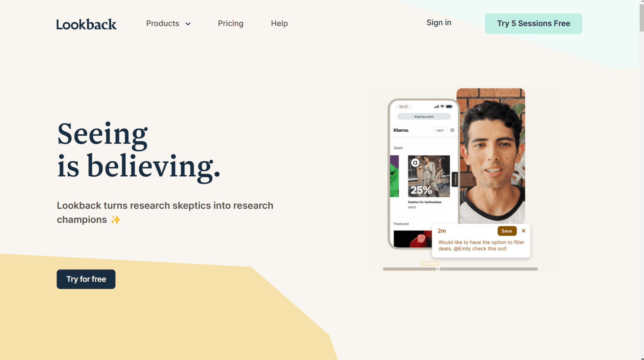Click the Try for free button
Image resolution: width=644 pixels, height=360 pixels.
tap(86, 279)
